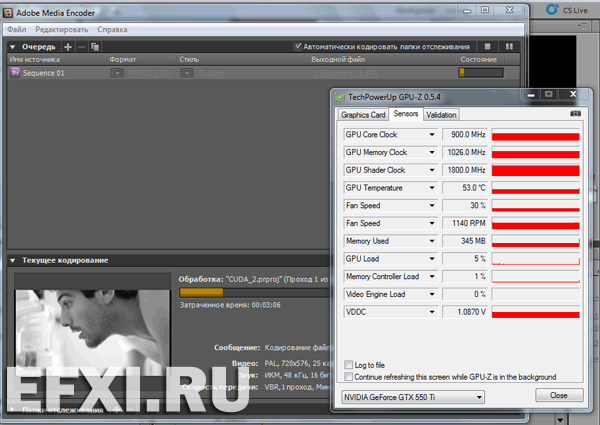The width and height of the screenshot is (600, 425).
Task: Open the Fan Speed percent sensor dropdown
Action: pos(432,205)
